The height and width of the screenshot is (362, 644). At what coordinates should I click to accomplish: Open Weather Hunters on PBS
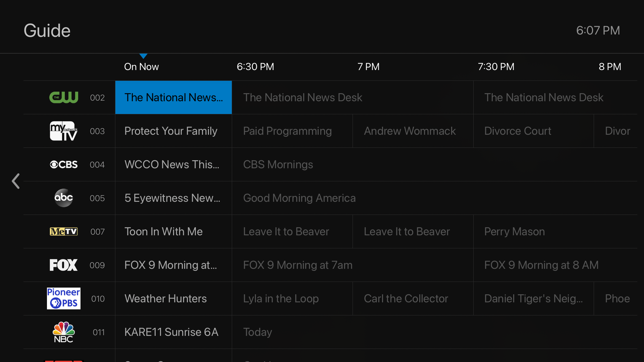[x=173, y=298]
